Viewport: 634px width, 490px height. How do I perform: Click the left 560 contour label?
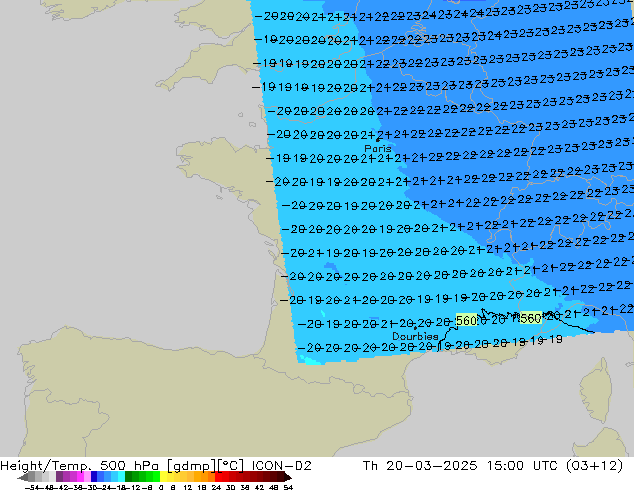(466, 321)
